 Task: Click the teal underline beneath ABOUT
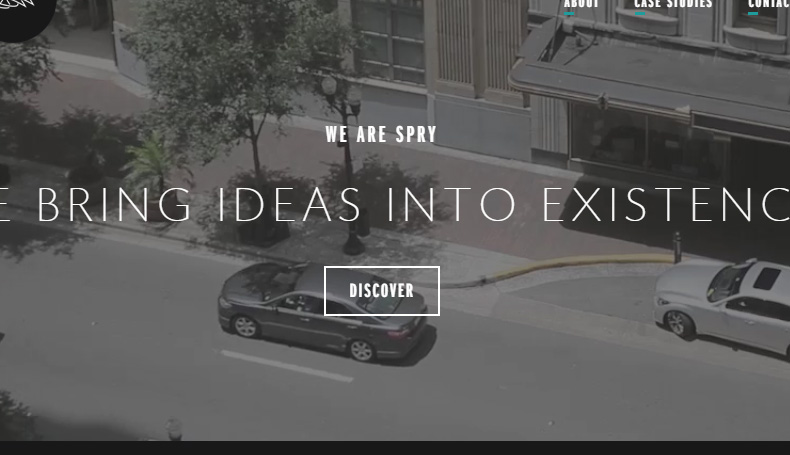569,14
